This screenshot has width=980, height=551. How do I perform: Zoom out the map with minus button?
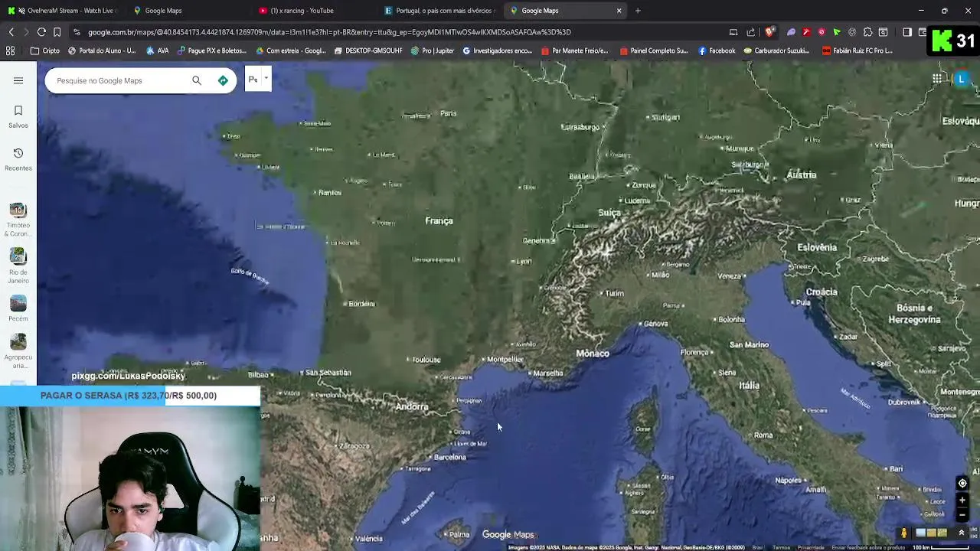click(962, 514)
